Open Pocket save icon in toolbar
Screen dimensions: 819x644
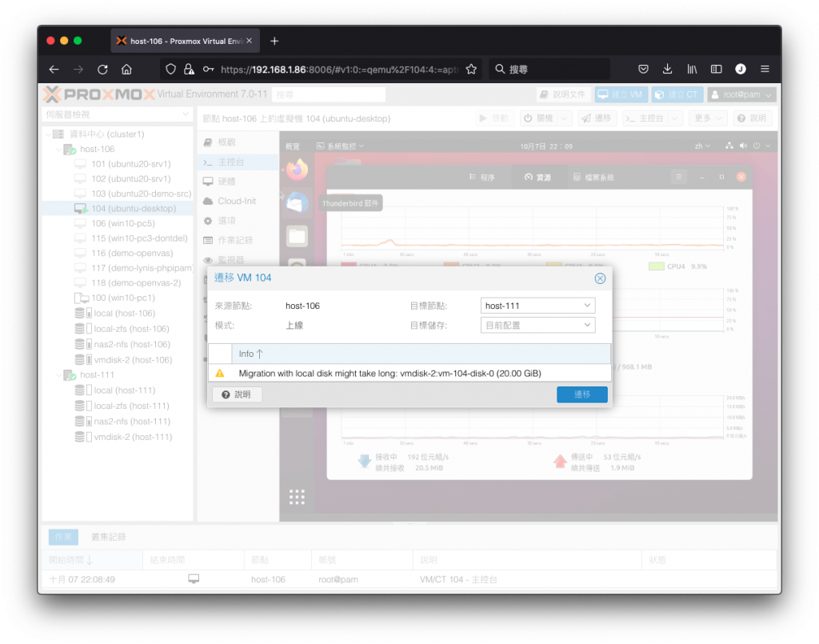[x=644, y=69]
